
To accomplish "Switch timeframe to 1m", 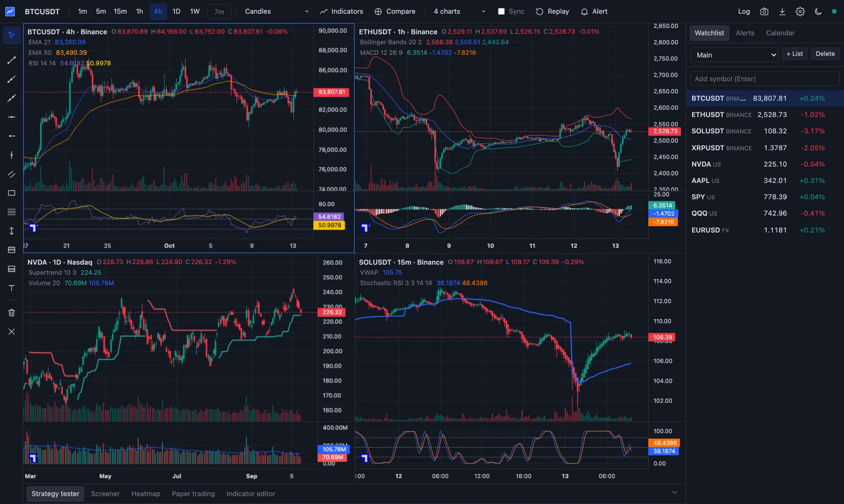I will 82,12.
